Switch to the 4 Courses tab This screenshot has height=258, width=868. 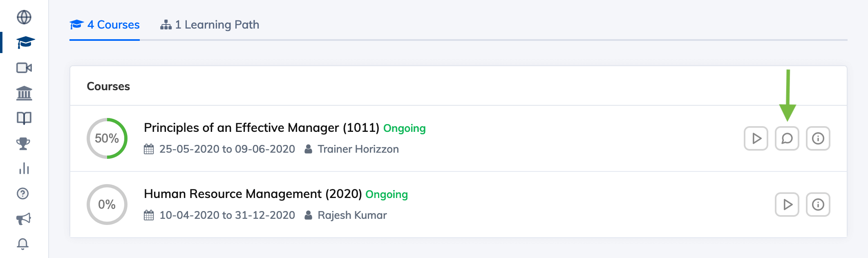click(105, 24)
